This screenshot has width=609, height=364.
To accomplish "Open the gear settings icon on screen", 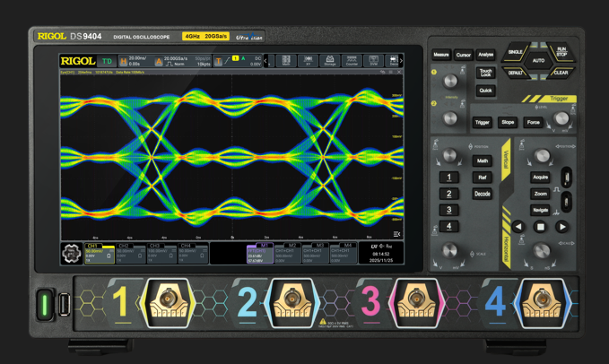I will 72,254.
